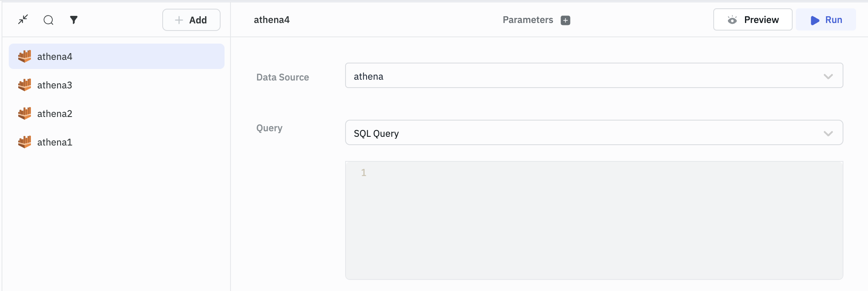Expand the SQL Query type chevron
Screen dimensions: 868x291
828,133
